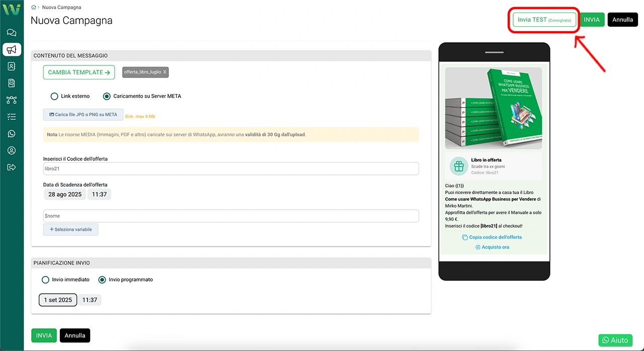This screenshot has width=644, height=351.
Task: Open the user profile sidebar icon
Action: (x=12, y=150)
